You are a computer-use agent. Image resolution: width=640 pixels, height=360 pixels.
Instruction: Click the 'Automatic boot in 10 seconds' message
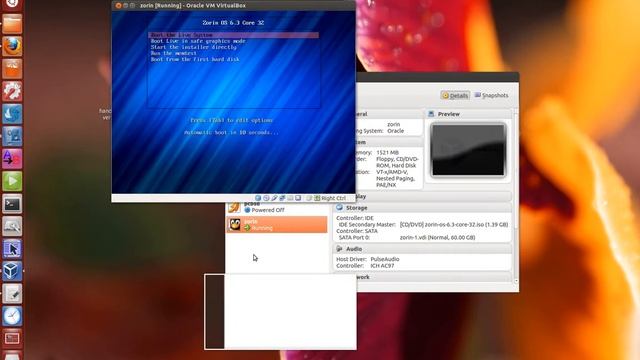tap(231, 133)
